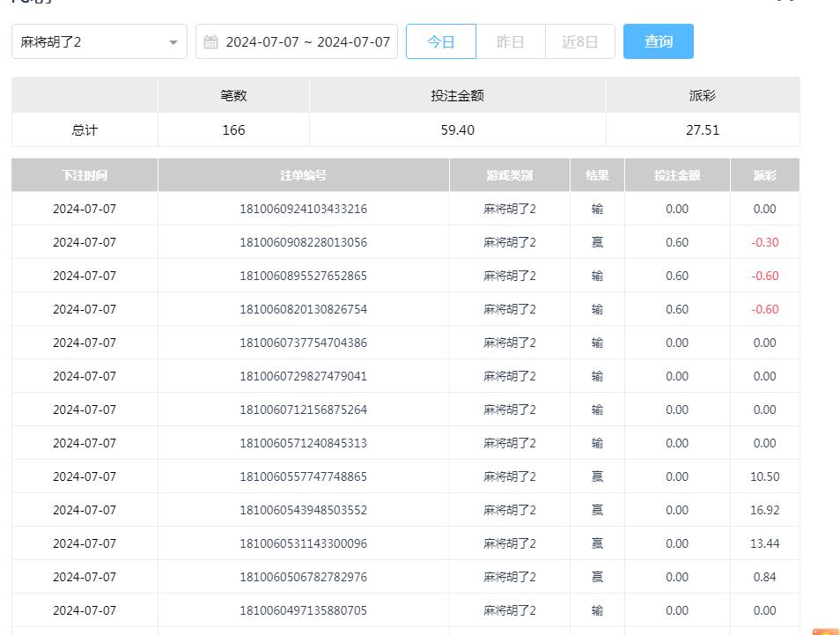
Task: Switch to the 昨日 (Yesterday) filter
Action: pyautogui.click(x=510, y=41)
